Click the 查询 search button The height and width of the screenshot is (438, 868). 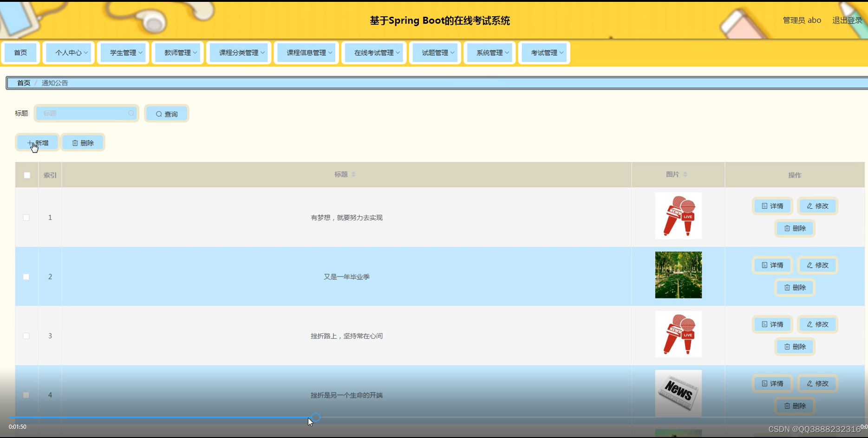coord(167,114)
